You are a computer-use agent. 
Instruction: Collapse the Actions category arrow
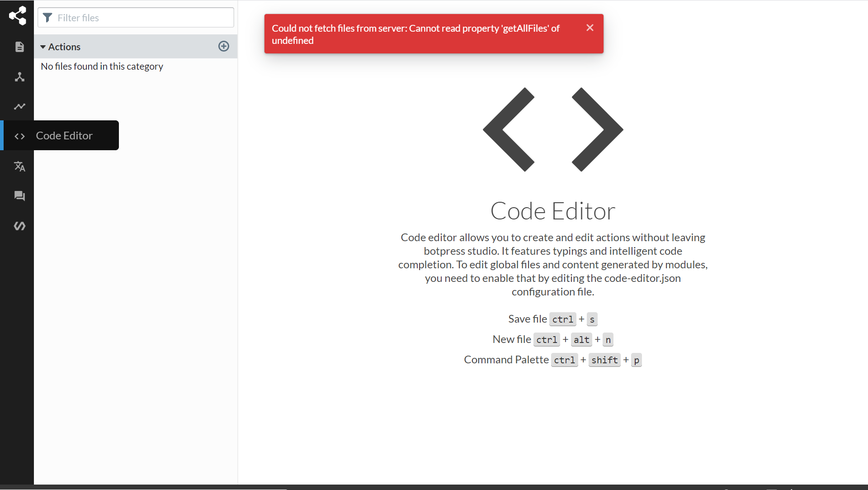coord(43,47)
